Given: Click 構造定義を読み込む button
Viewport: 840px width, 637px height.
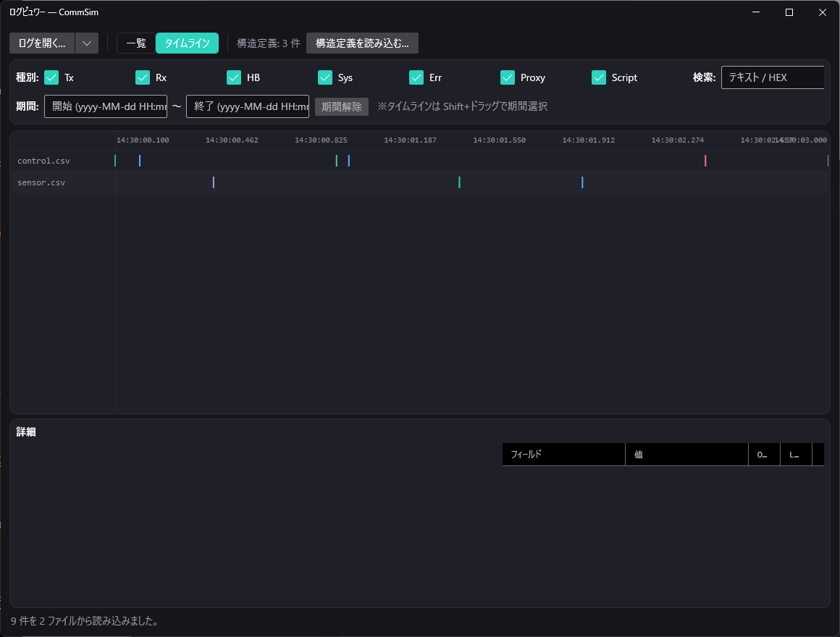Looking at the screenshot, I should tap(362, 43).
